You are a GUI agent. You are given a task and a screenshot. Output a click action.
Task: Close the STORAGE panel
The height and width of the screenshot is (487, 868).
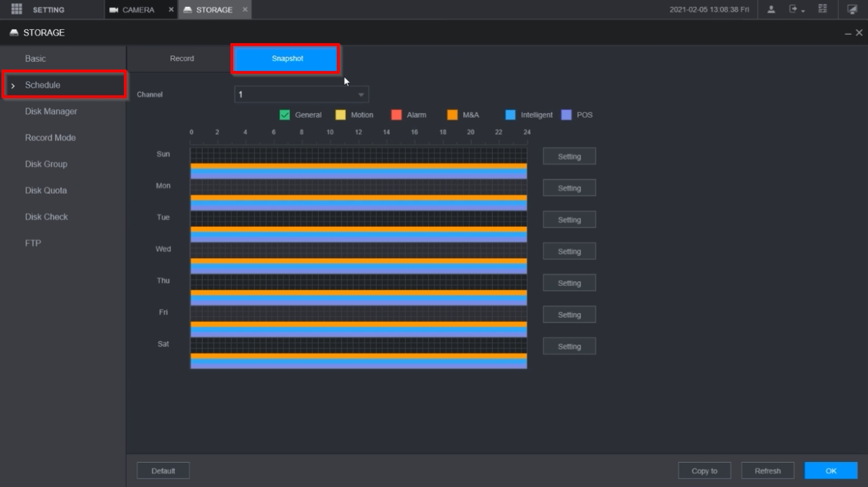(859, 33)
